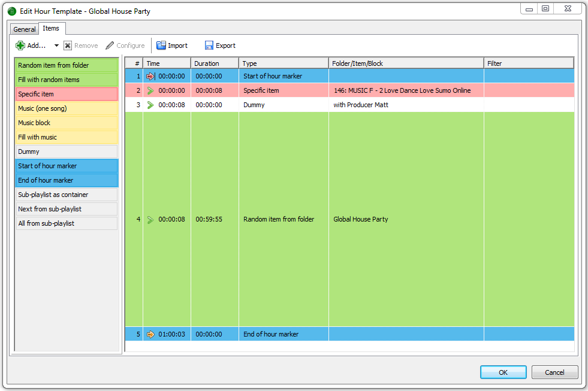This screenshot has height=391, width=588.
Task: Click the red start marker icon in row 1
Action: click(x=150, y=76)
